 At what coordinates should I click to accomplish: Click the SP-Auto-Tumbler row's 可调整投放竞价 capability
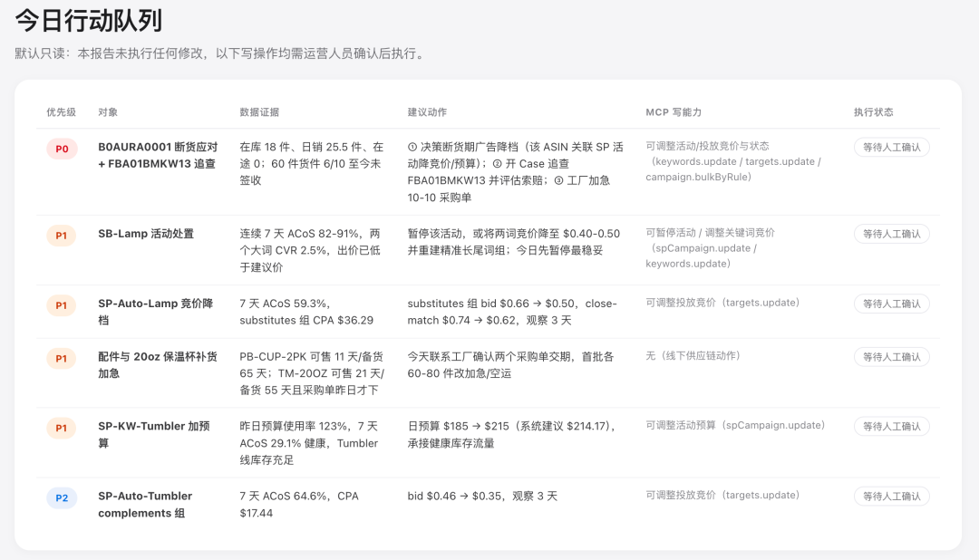click(722, 495)
